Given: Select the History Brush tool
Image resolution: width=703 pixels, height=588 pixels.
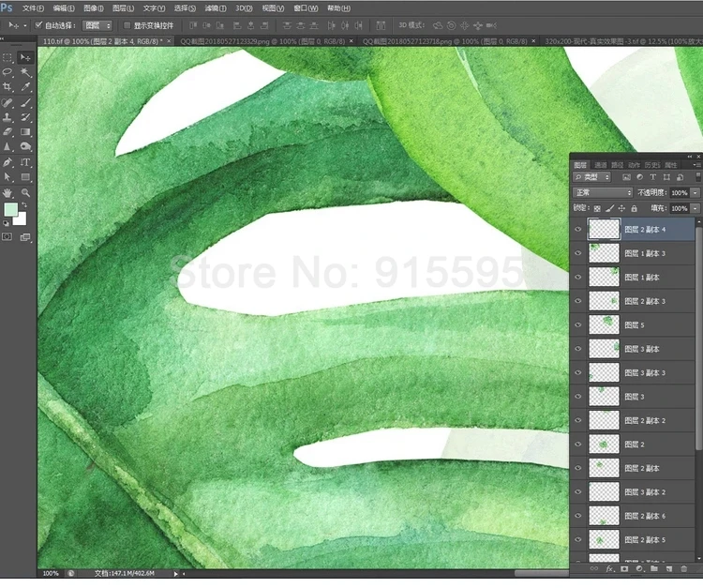Looking at the screenshot, I should coord(25,117).
